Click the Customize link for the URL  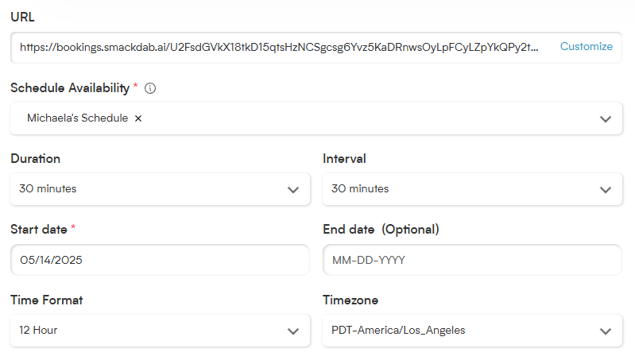[586, 47]
